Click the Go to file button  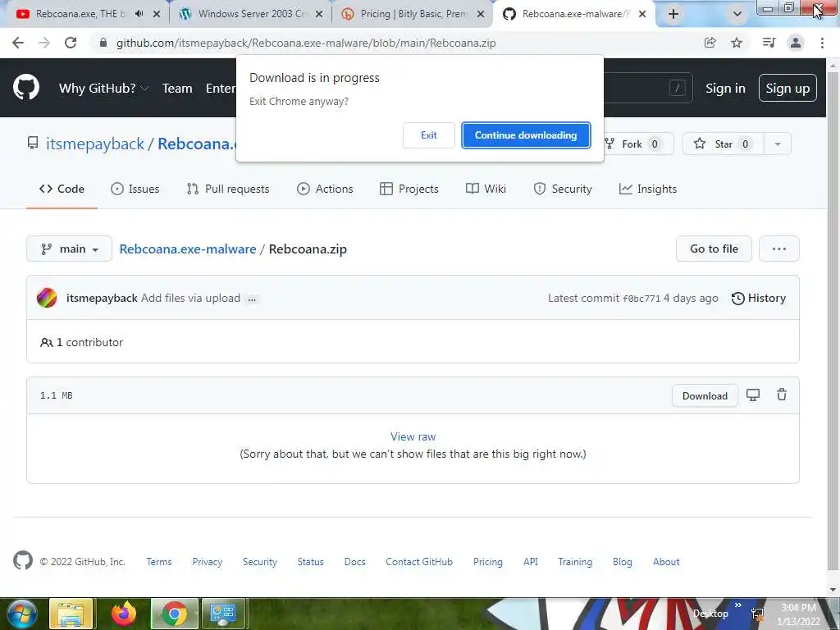coord(714,249)
